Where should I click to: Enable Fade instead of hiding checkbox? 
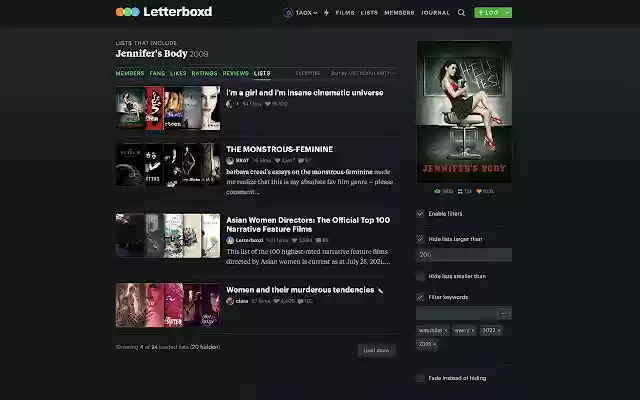click(x=420, y=378)
